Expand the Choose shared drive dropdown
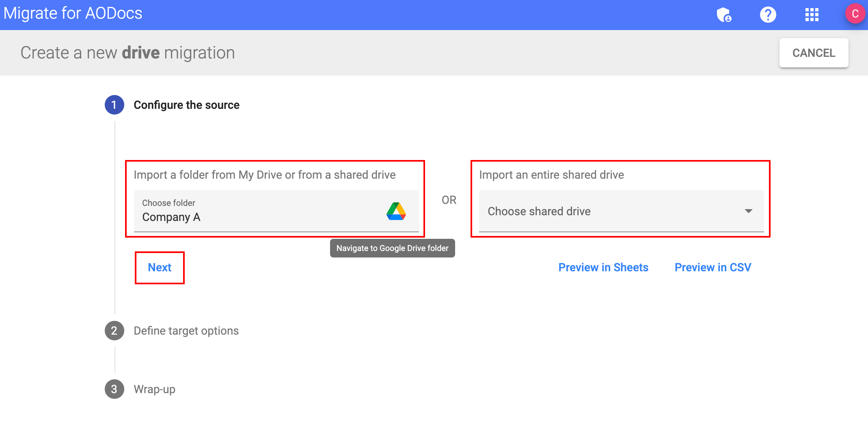Screen dimensions: 868x424 621,211
